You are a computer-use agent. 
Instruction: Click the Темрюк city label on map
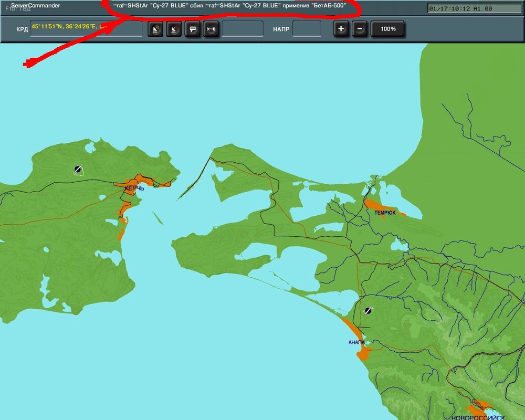pos(385,213)
